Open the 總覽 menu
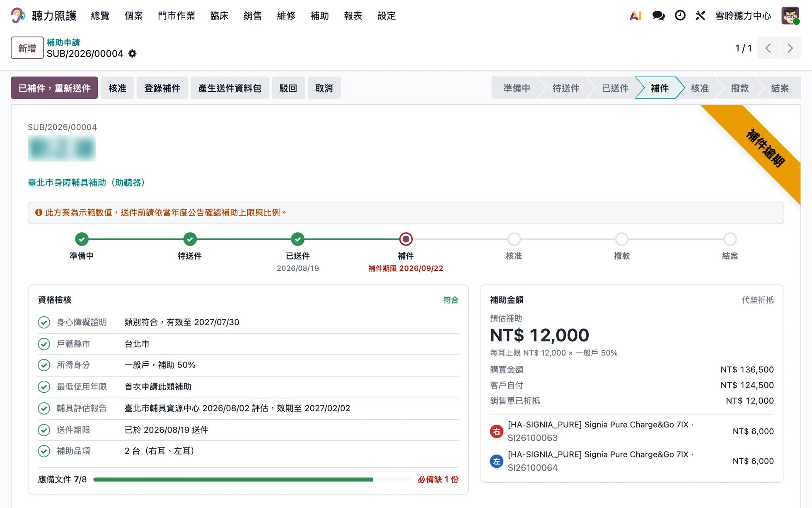Viewport: 812px width, 508px height. pos(100,16)
